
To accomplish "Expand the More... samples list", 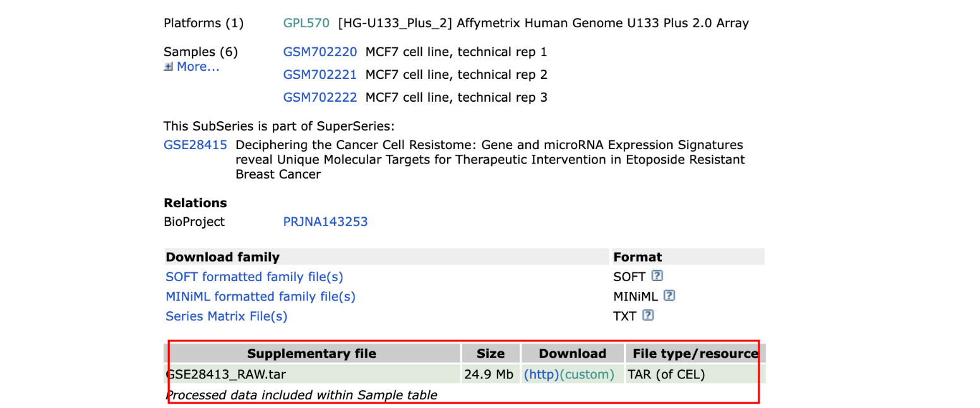I will (x=198, y=67).
